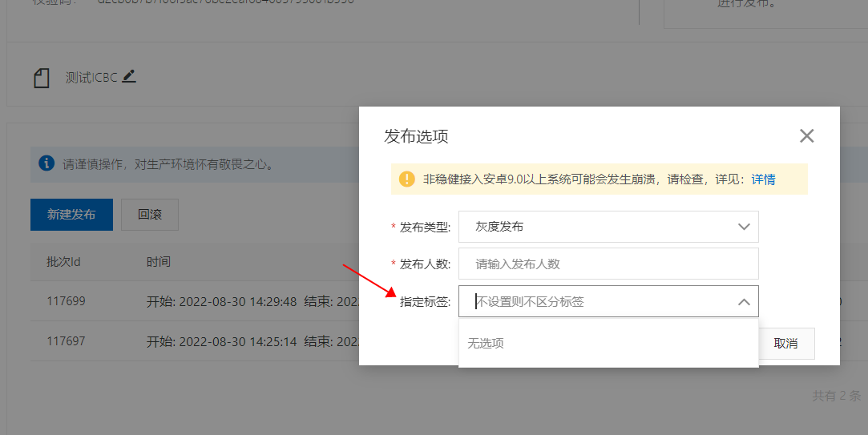Click the 请谨慎操作 notice text

(168, 164)
